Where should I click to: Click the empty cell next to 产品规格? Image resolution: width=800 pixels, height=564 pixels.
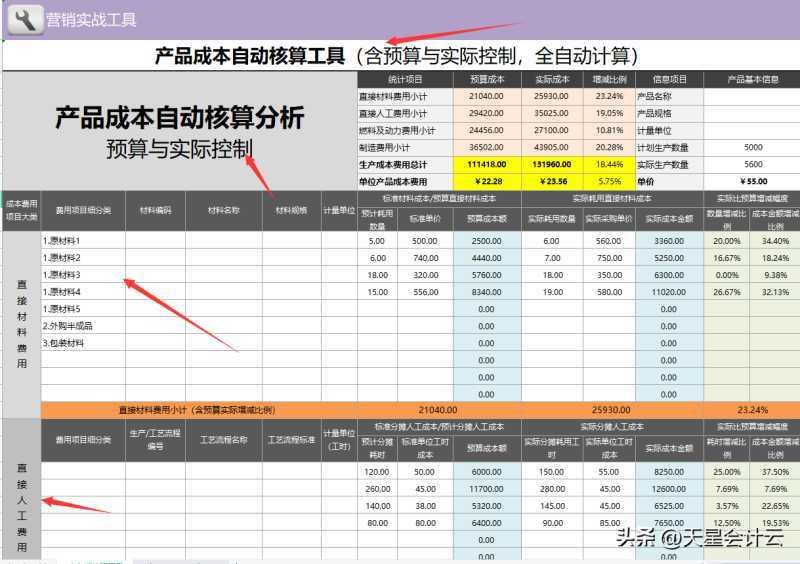click(752, 113)
